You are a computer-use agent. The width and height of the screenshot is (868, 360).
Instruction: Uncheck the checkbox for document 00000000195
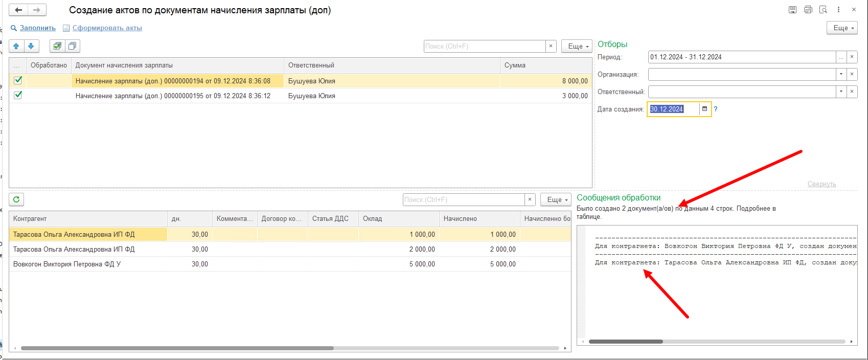click(18, 95)
